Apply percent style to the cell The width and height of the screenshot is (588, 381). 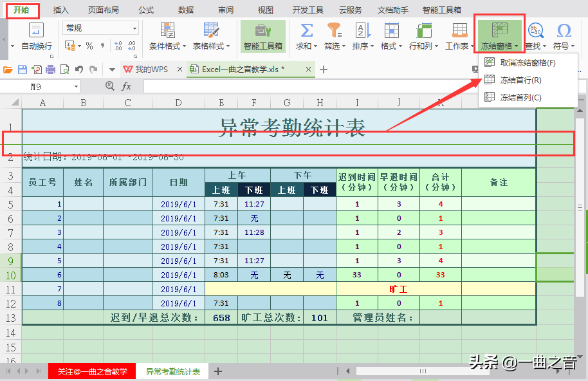click(90, 46)
